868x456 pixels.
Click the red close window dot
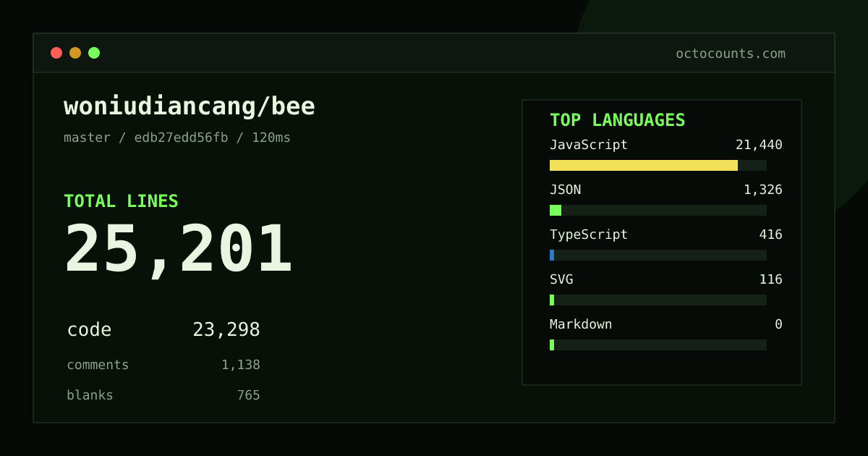click(x=56, y=53)
